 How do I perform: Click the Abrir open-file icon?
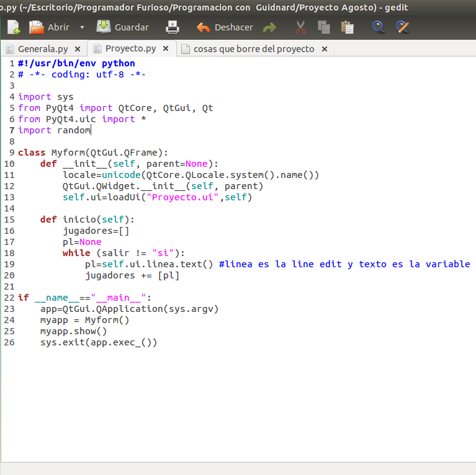pos(37,27)
